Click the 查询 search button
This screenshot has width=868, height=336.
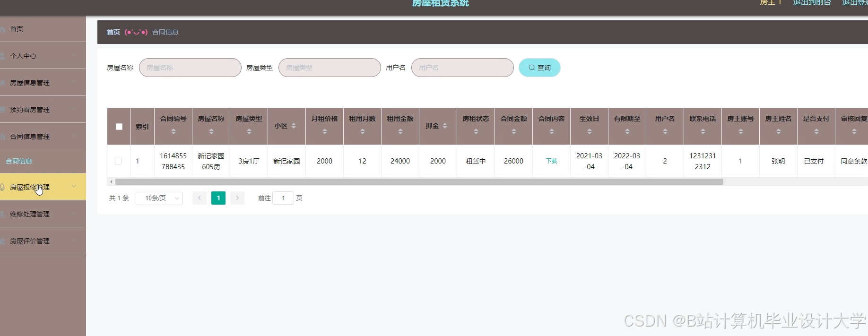[539, 68]
